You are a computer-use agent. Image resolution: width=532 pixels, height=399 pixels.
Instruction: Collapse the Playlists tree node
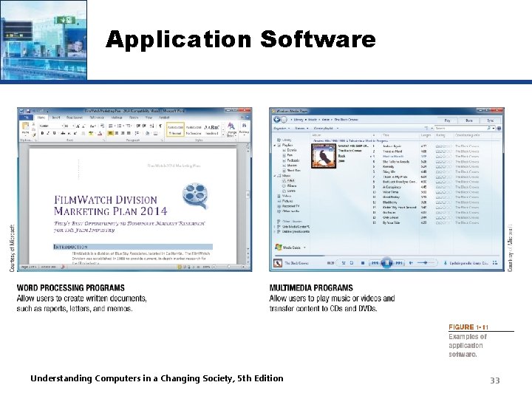pyautogui.click(x=275, y=146)
